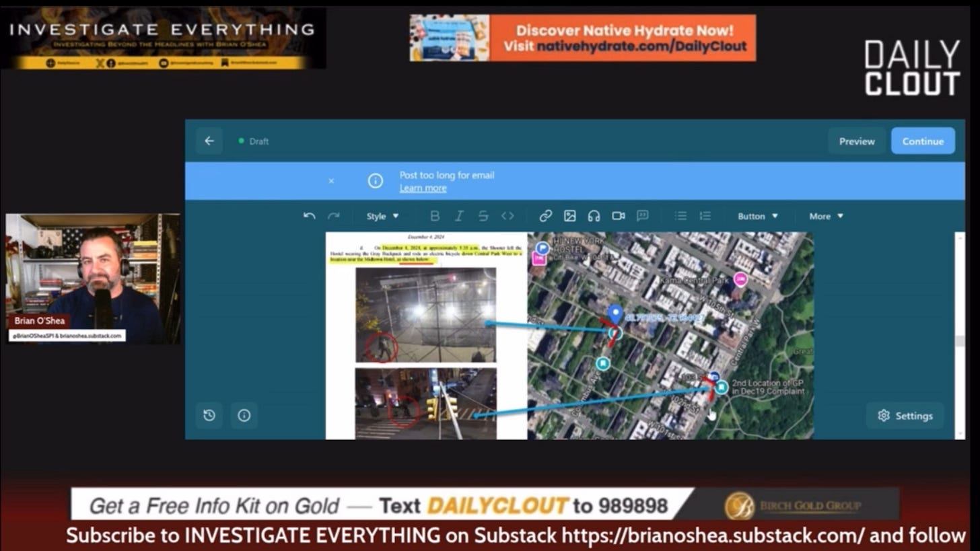Click the post info icon beside the history icon
980x551 pixels.
pyautogui.click(x=244, y=415)
